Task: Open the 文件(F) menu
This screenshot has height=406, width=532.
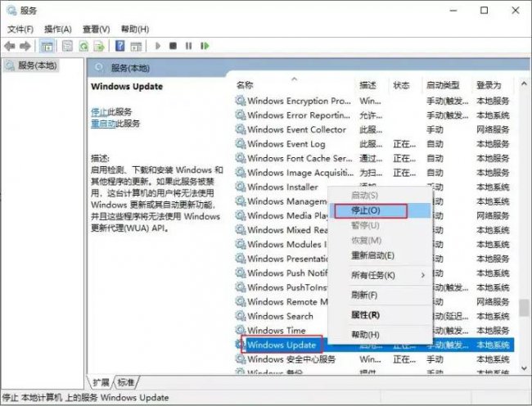Action: [20, 29]
